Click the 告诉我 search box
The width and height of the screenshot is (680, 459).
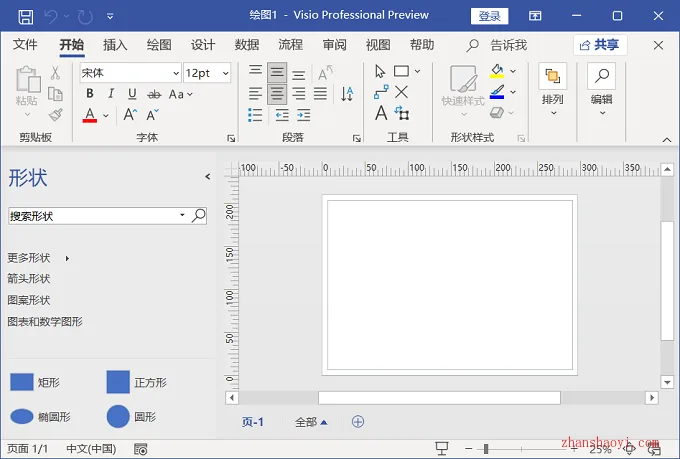497,45
